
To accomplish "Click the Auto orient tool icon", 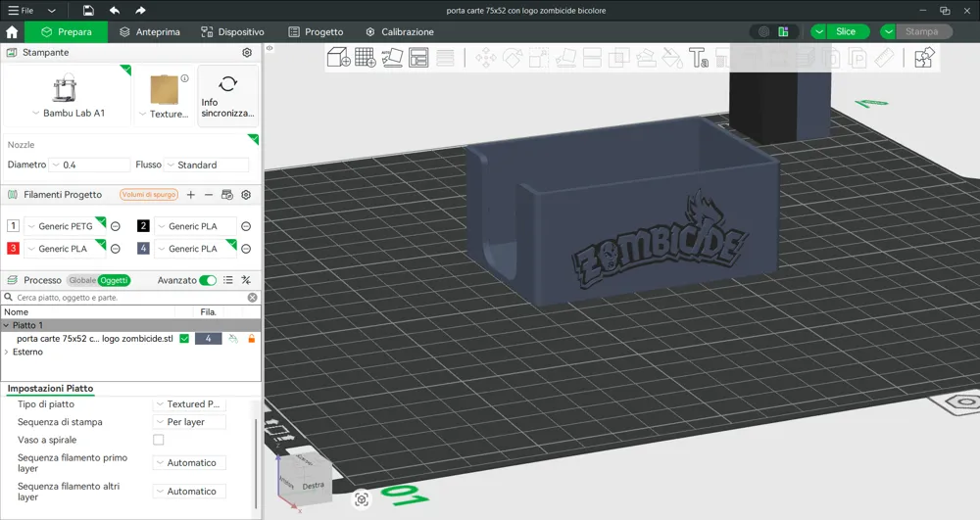I will (393, 57).
